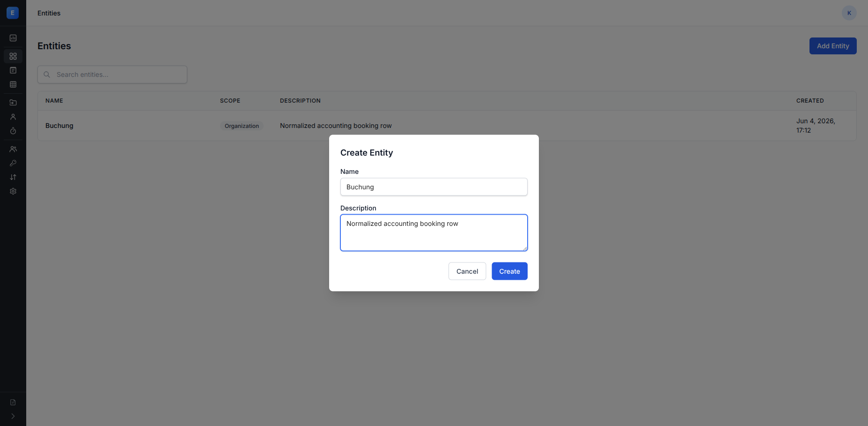Click the CREATED column header
The width and height of the screenshot is (868, 426).
[x=810, y=101]
